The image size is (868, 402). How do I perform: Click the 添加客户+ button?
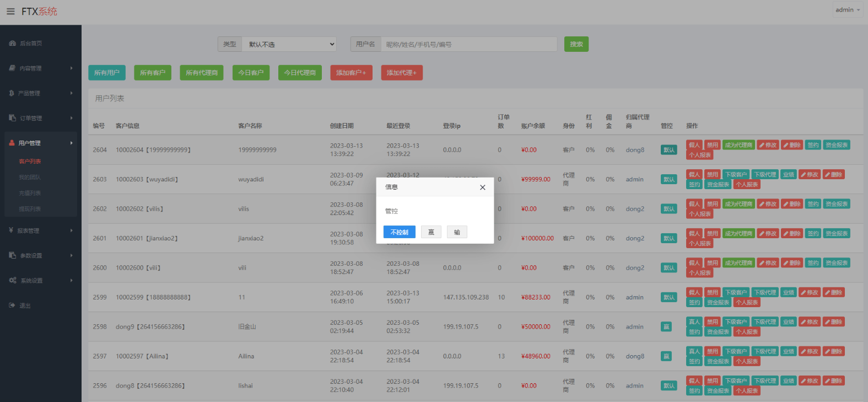(351, 73)
